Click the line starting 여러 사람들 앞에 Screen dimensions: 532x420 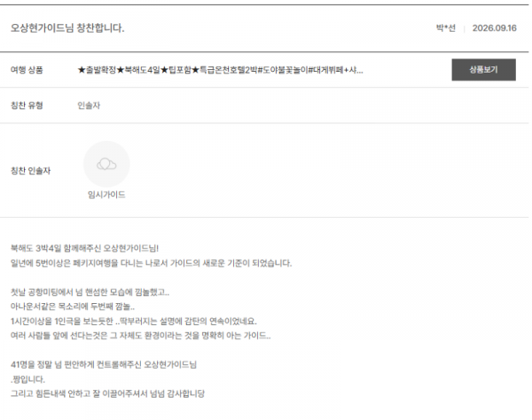click(x=140, y=336)
